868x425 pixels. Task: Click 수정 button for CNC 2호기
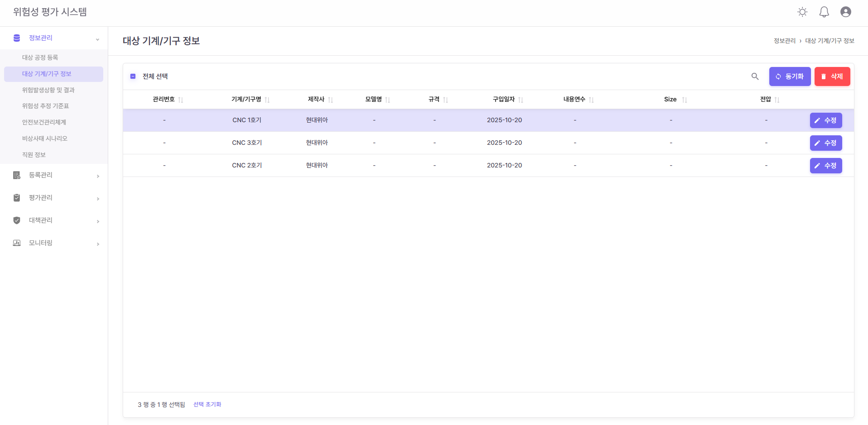click(825, 166)
